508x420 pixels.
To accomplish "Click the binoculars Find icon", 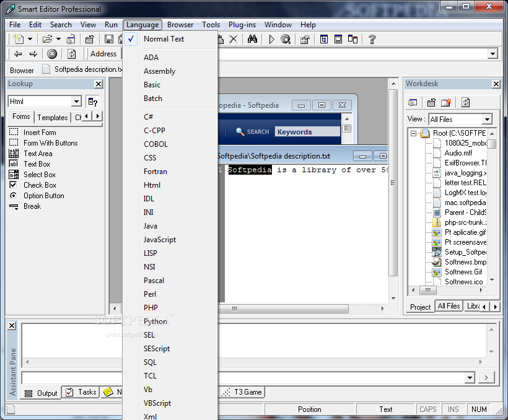I will (x=252, y=39).
